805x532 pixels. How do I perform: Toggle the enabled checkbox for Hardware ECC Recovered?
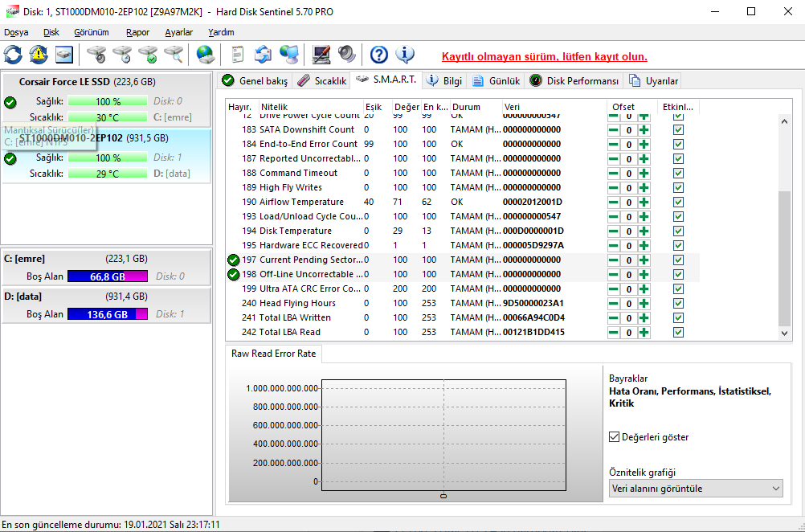(x=678, y=245)
